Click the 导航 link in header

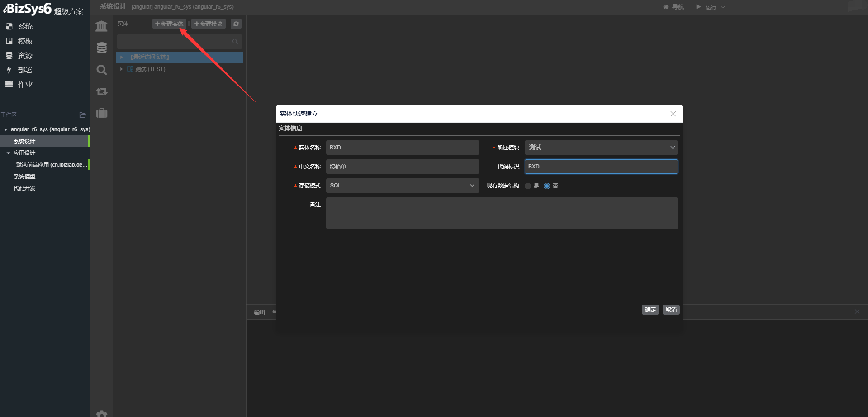[x=678, y=7]
